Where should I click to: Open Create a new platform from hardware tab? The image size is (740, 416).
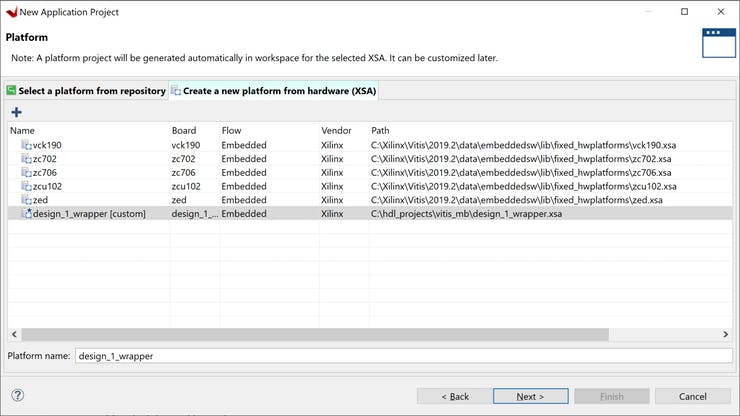click(273, 91)
